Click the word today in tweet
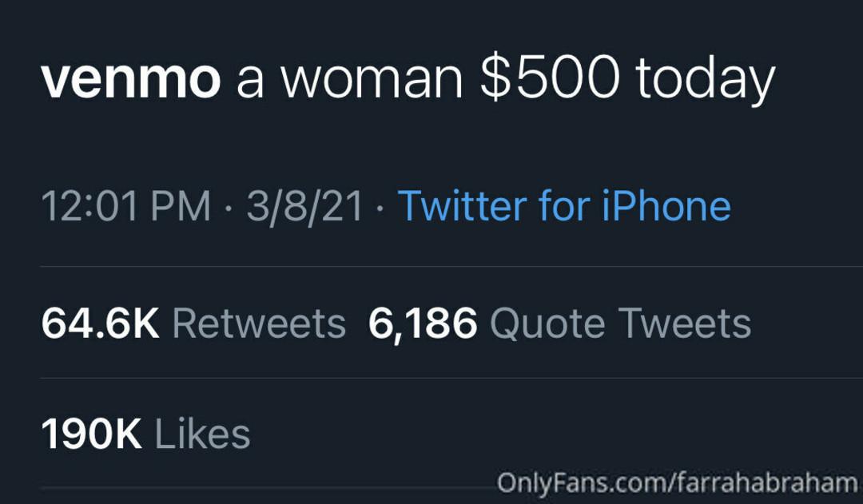The image size is (863, 504). [x=705, y=82]
